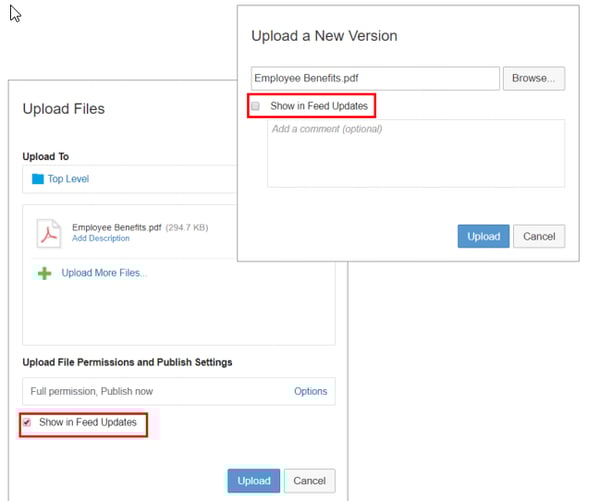The height and width of the screenshot is (501, 600).
Task: Select Employee Benefits.pdf name in file list
Action: [115, 227]
